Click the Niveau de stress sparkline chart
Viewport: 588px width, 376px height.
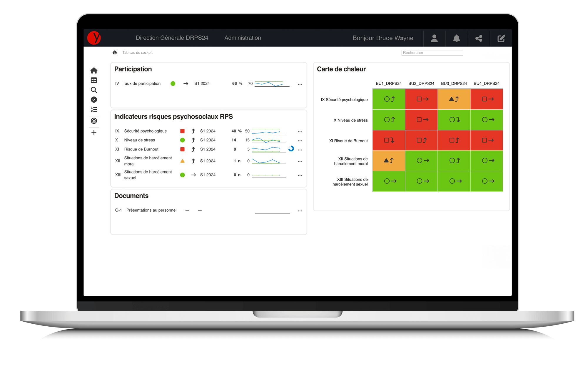[269, 140]
